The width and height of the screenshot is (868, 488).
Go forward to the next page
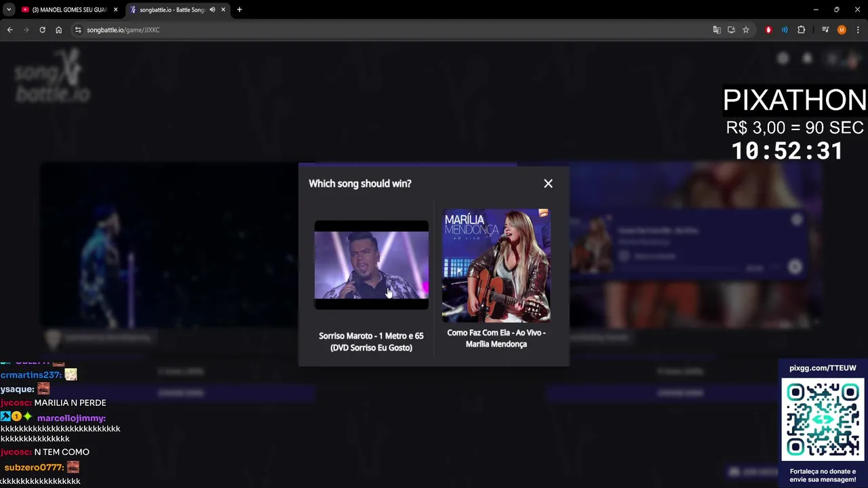(x=26, y=30)
